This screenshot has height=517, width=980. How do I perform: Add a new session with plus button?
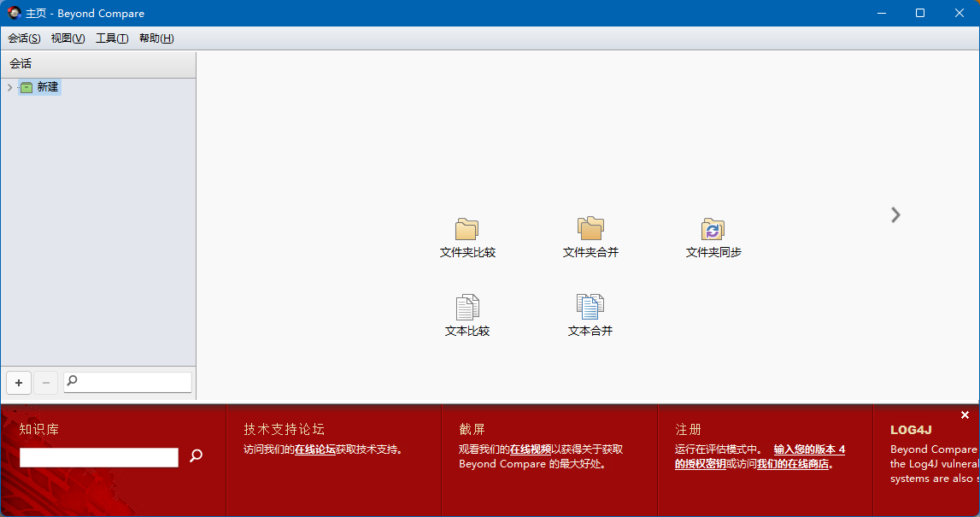19,383
